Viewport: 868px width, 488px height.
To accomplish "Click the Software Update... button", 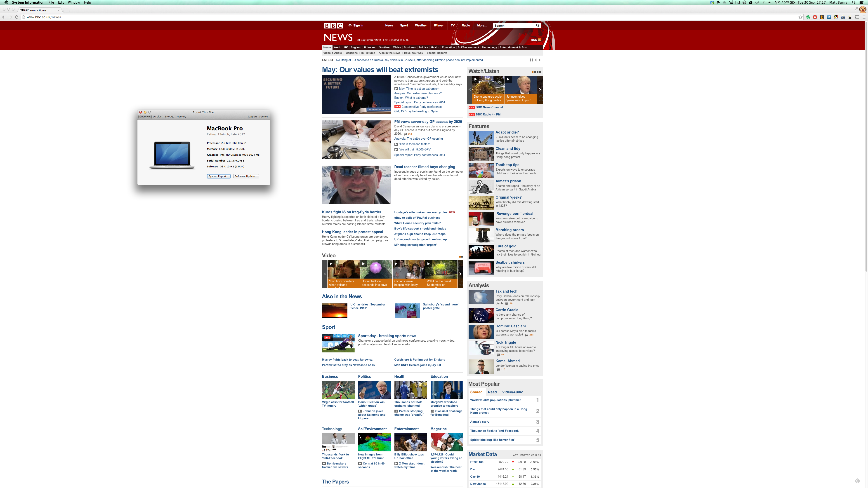I will tap(246, 176).
